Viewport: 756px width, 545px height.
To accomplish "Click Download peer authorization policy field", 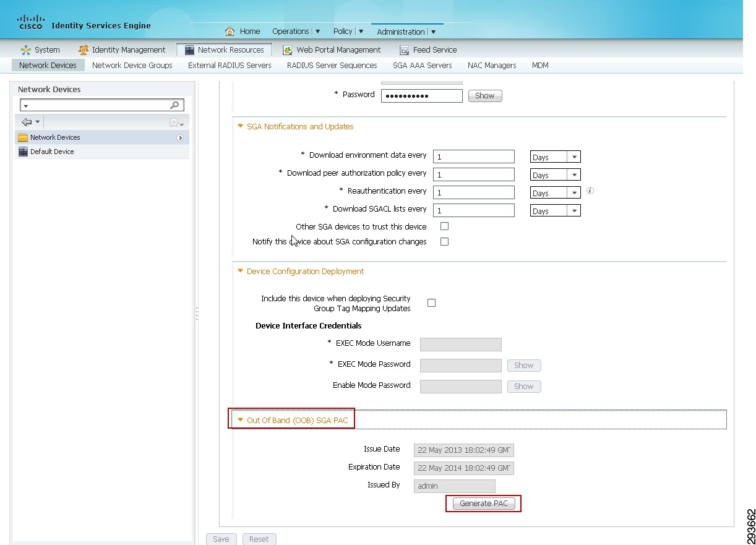I will [474, 175].
